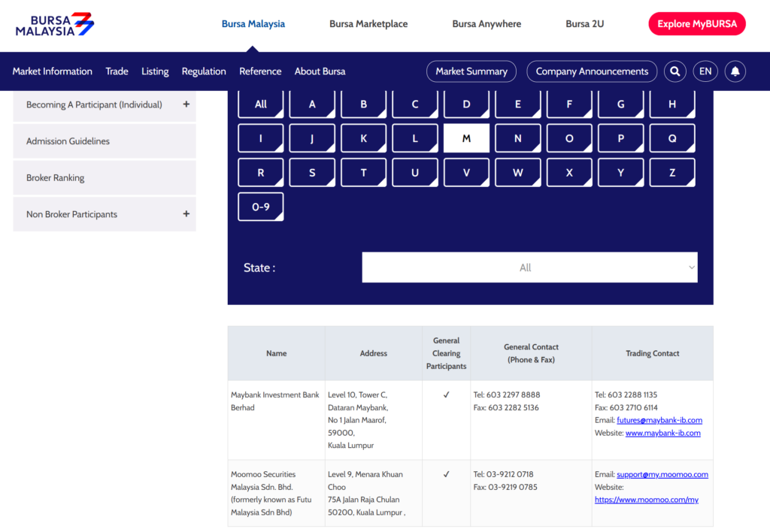The height and width of the screenshot is (532, 770).
Task: Click the Bursa Malaysia logo
Action: pos(55,24)
